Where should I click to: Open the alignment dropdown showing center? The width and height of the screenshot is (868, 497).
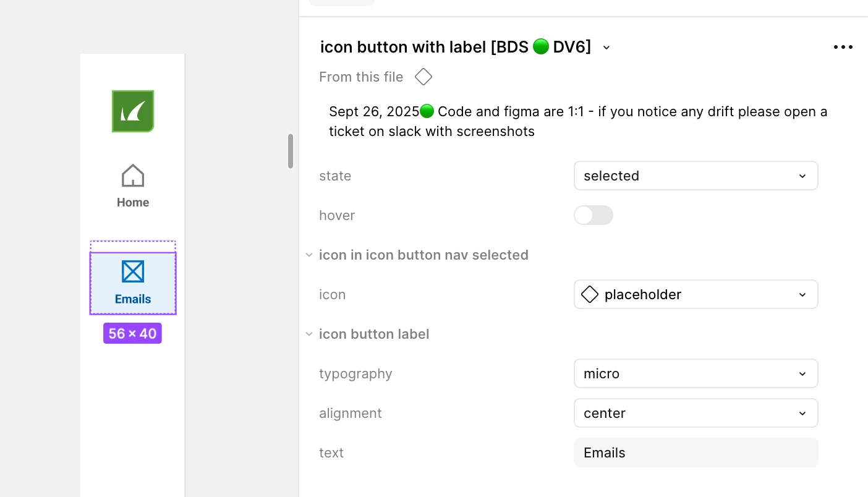click(696, 414)
